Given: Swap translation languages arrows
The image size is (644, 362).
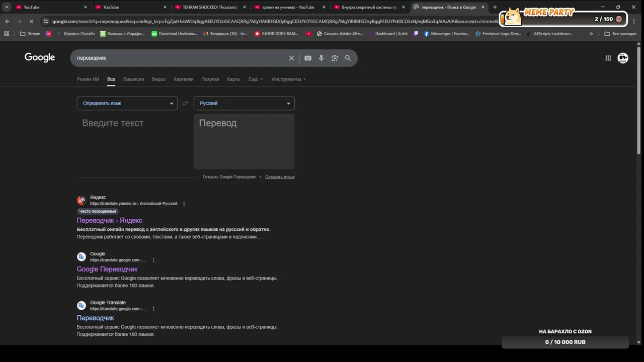Looking at the screenshot, I should point(185,103).
